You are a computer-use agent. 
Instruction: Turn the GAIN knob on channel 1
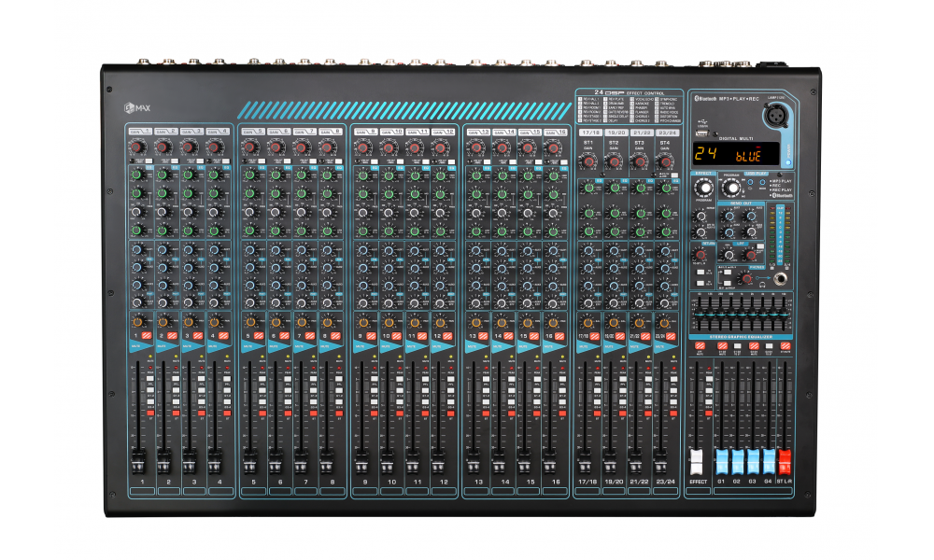[x=136, y=146]
